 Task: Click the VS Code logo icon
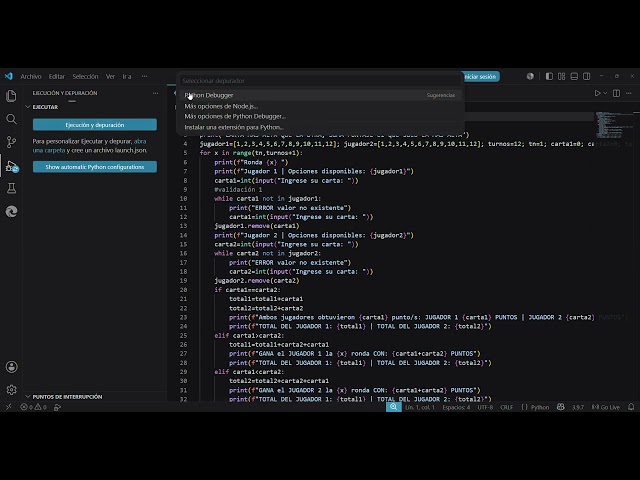[x=9, y=76]
